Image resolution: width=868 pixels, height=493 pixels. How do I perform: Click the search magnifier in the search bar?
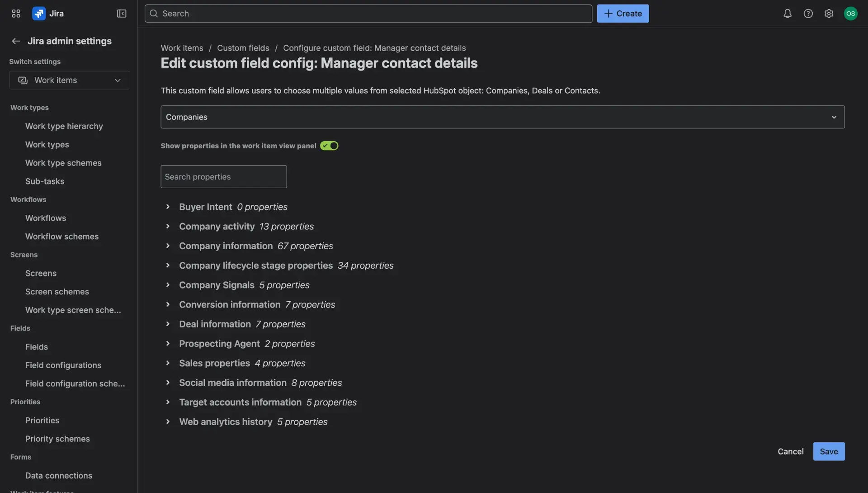coord(154,13)
